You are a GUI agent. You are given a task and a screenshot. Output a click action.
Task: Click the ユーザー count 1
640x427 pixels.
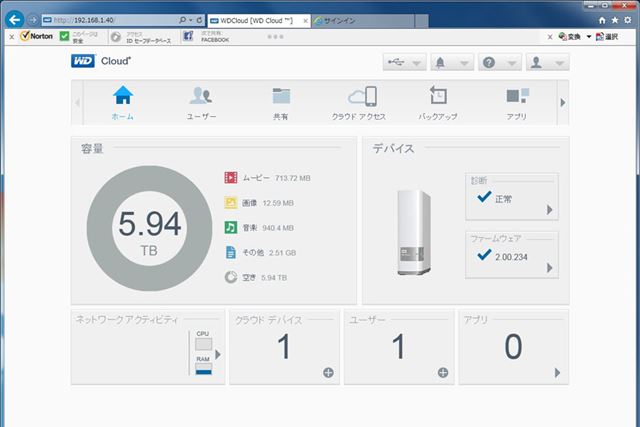(398, 346)
